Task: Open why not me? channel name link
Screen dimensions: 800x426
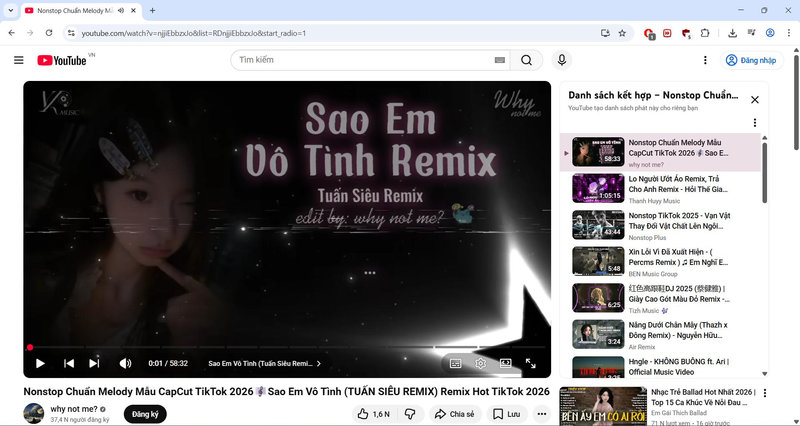Action: point(73,409)
